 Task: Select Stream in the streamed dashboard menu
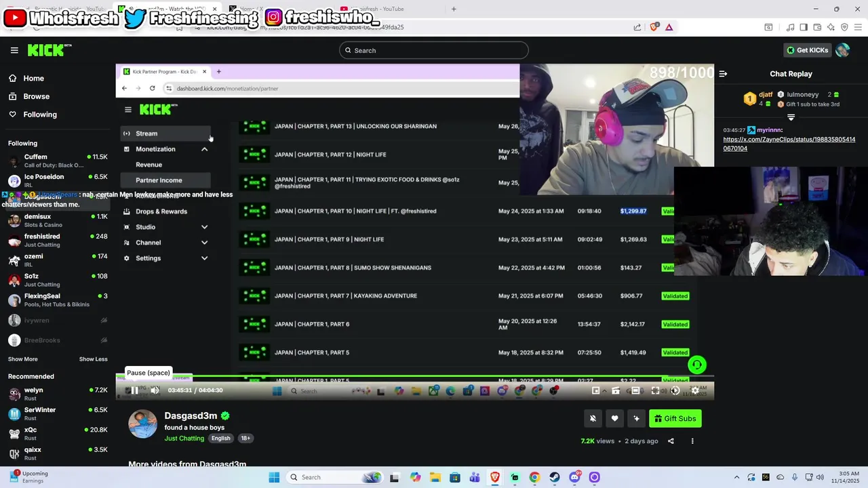[165, 134]
